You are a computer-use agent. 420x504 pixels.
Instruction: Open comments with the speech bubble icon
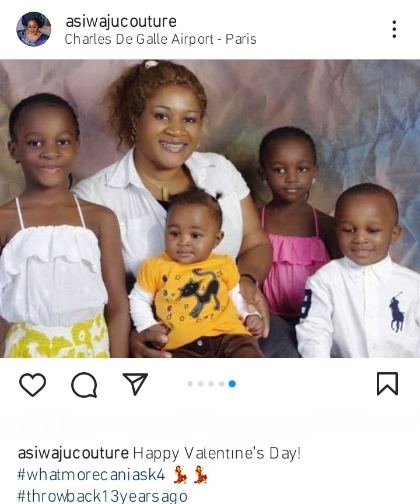point(84,384)
